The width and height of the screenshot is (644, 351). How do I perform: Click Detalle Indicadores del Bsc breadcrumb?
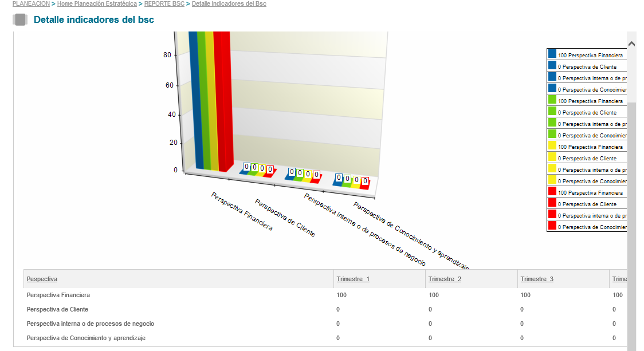click(229, 4)
